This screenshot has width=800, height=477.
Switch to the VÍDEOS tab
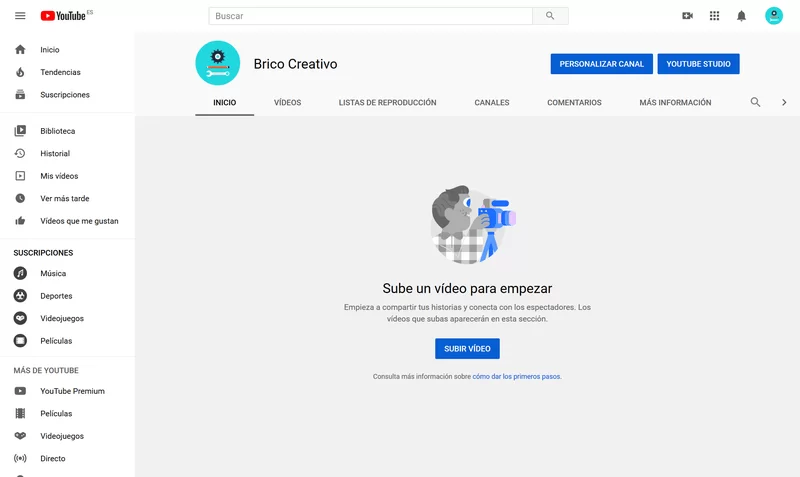287,103
